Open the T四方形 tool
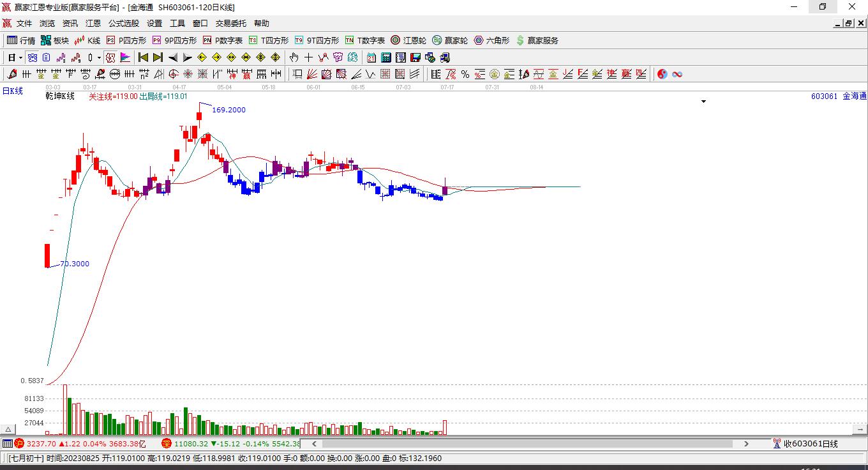Screen dimensions: 868x470 pos(268,40)
